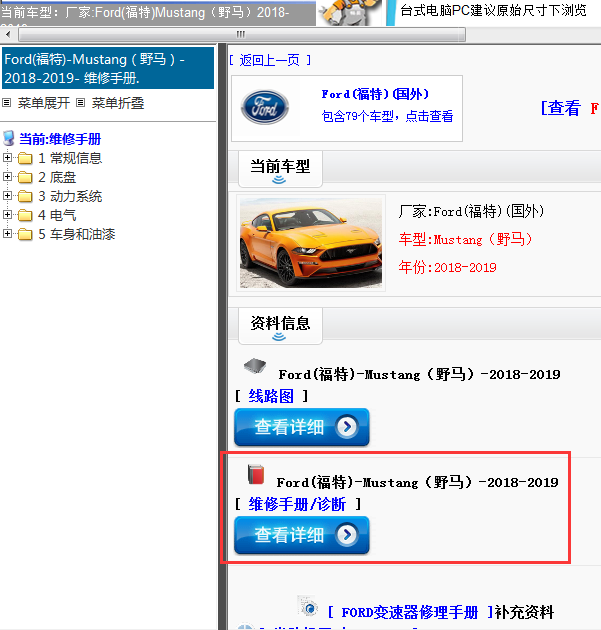Select the '2 底盘' tree item
The height and width of the screenshot is (630, 601).
click(x=57, y=177)
